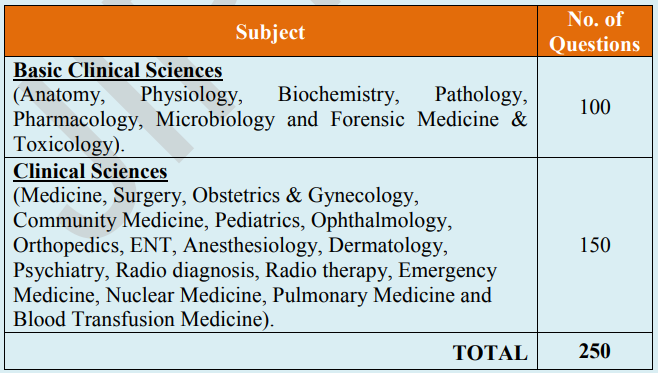Click the 250 total value
This screenshot has height=373, width=658.
click(x=595, y=351)
